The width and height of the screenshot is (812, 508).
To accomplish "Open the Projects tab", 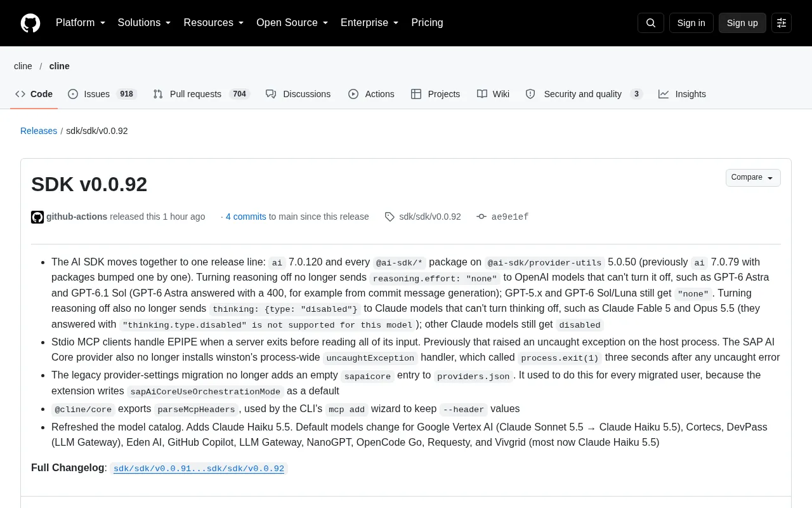I will pyautogui.click(x=435, y=94).
